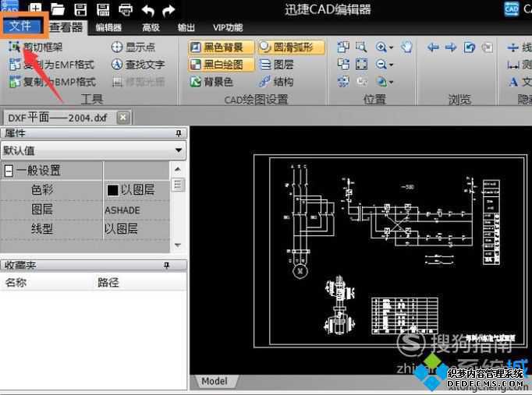Click the 路径 column header

pos(108,282)
